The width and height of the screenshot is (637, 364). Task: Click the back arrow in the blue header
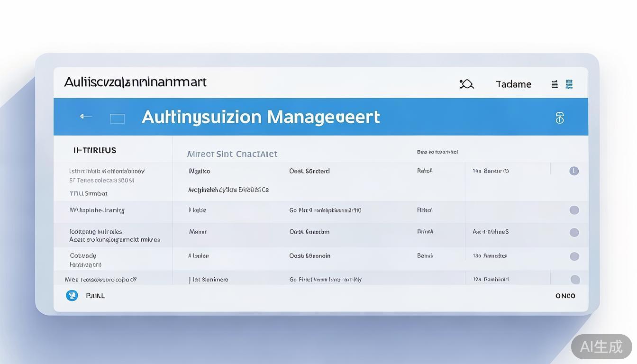pyautogui.click(x=86, y=117)
